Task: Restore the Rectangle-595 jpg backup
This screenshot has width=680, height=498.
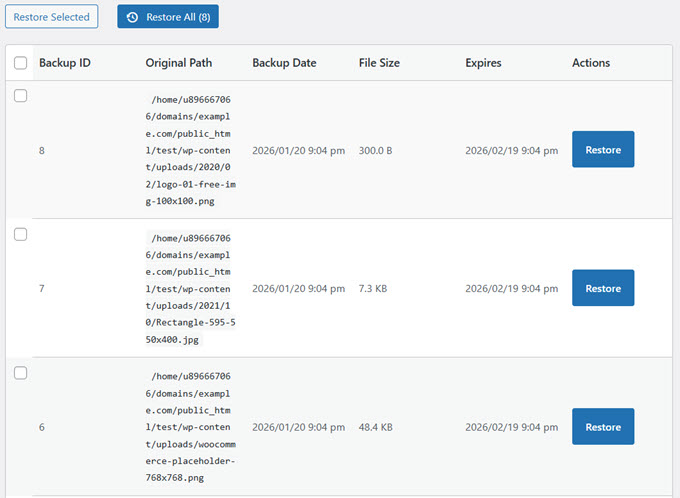Action: point(602,288)
